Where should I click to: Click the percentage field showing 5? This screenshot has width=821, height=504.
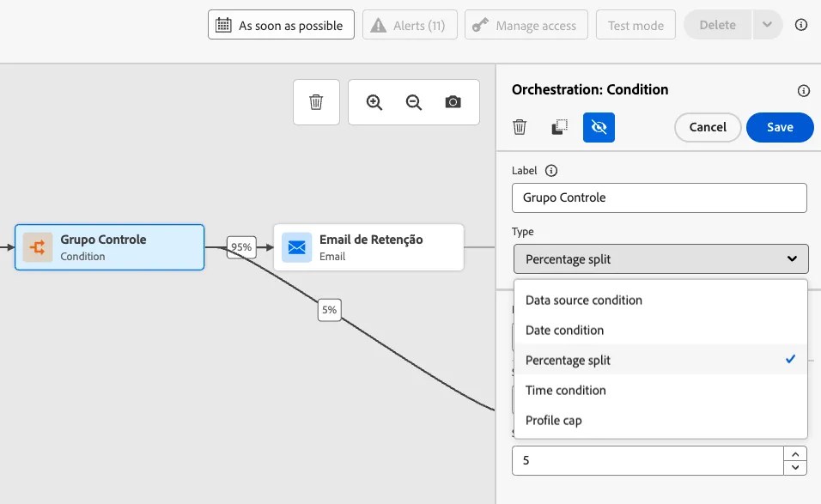[x=648, y=460]
